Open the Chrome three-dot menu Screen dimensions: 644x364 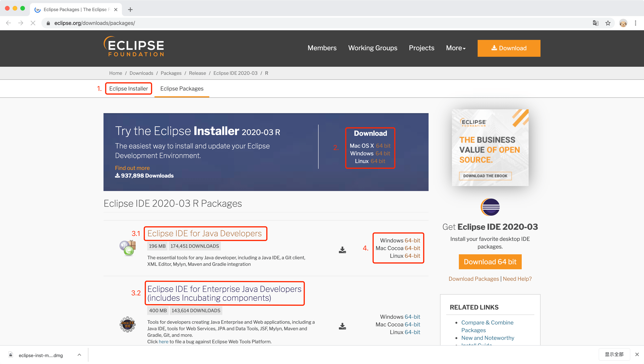pyautogui.click(x=635, y=23)
